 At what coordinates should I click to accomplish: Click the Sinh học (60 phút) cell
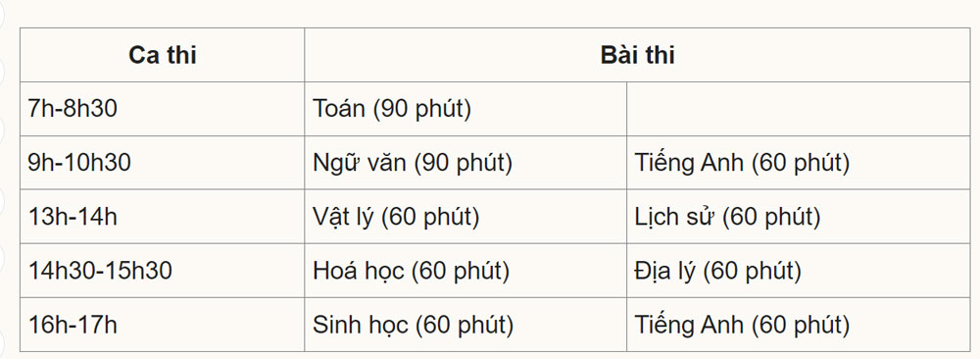(x=465, y=325)
